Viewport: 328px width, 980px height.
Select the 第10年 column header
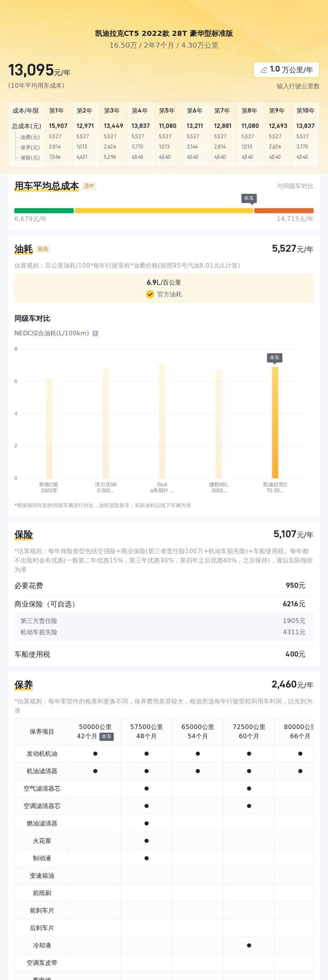click(305, 110)
